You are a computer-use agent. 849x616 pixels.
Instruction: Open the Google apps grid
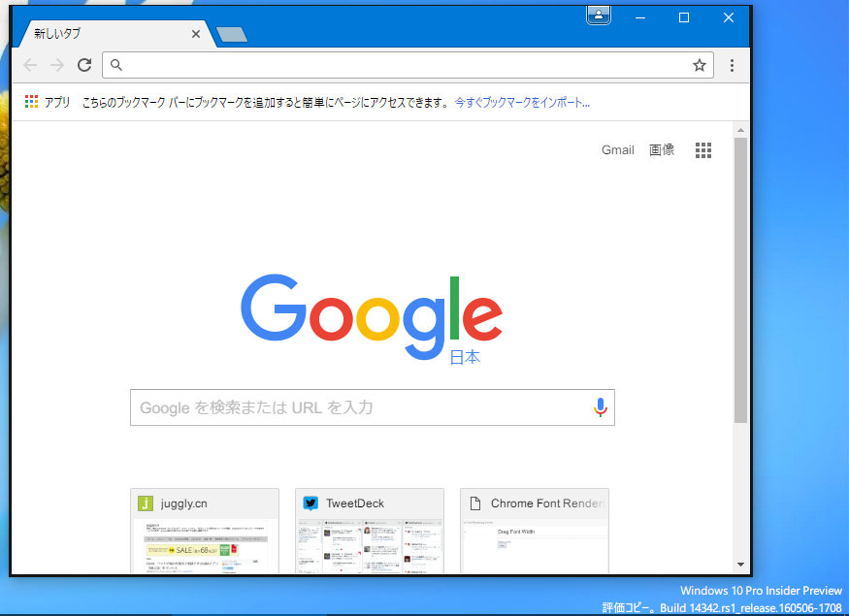pos(702,150)
